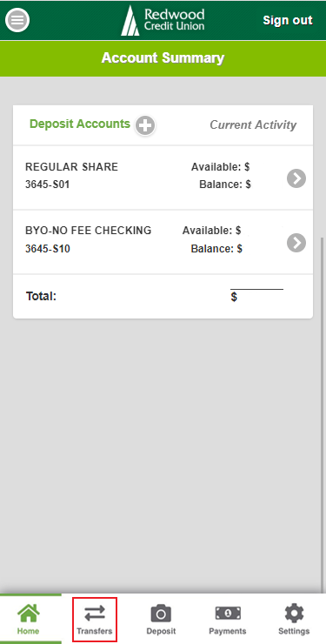Select the Payments dollar bill icon
Viewport: 326px width, 644px height.
[x=228, y=614]
